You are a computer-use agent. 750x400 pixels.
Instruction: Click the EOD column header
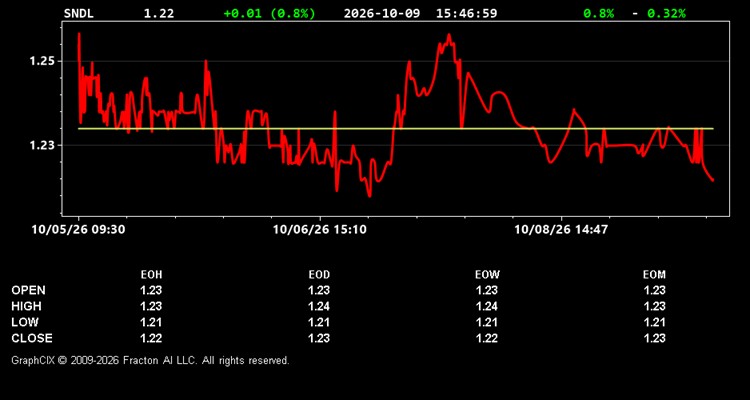[319, 275]
